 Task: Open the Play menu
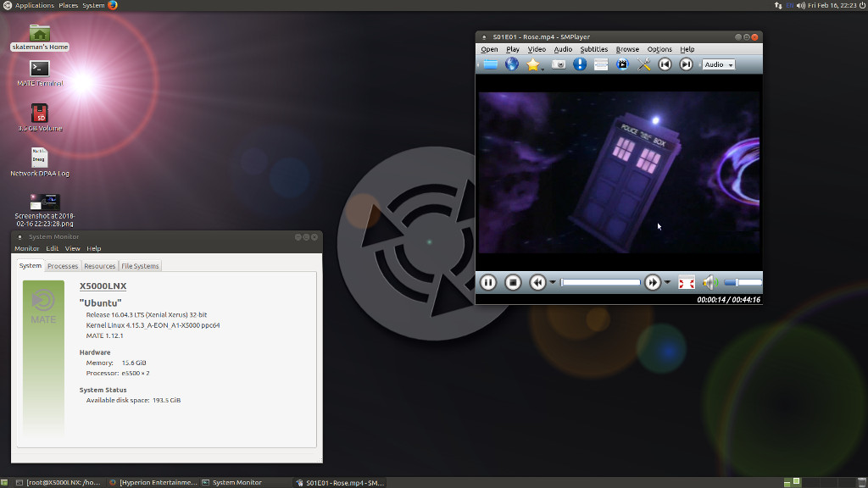(513, 49)
